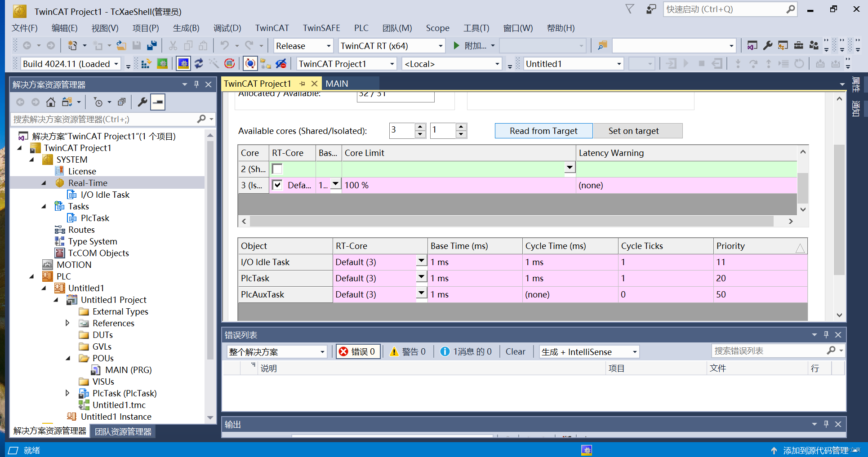Click the Read from Target button
Image resolution: width=868 pixels, height=457 pixels.
[x=543, y=131]
